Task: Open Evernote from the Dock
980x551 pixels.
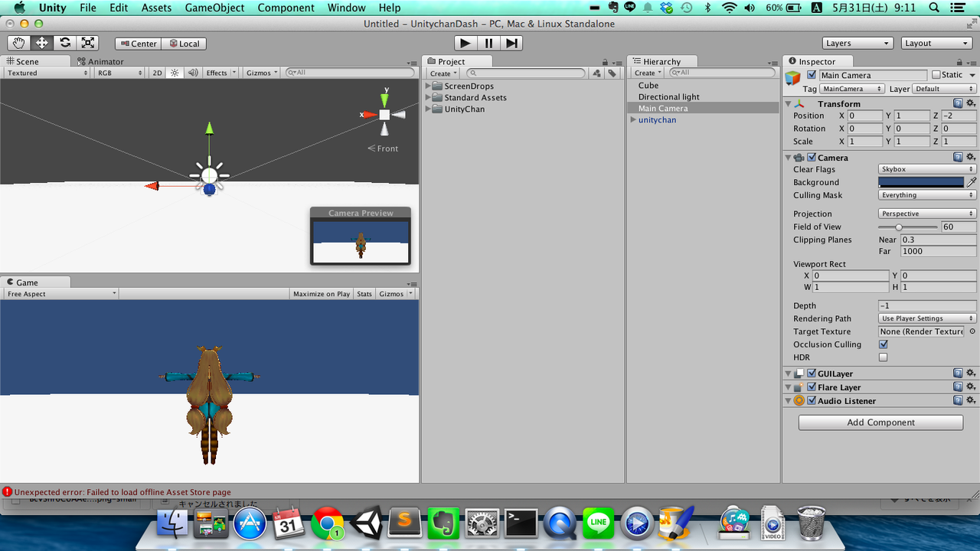Action: [x=444, y=523]
